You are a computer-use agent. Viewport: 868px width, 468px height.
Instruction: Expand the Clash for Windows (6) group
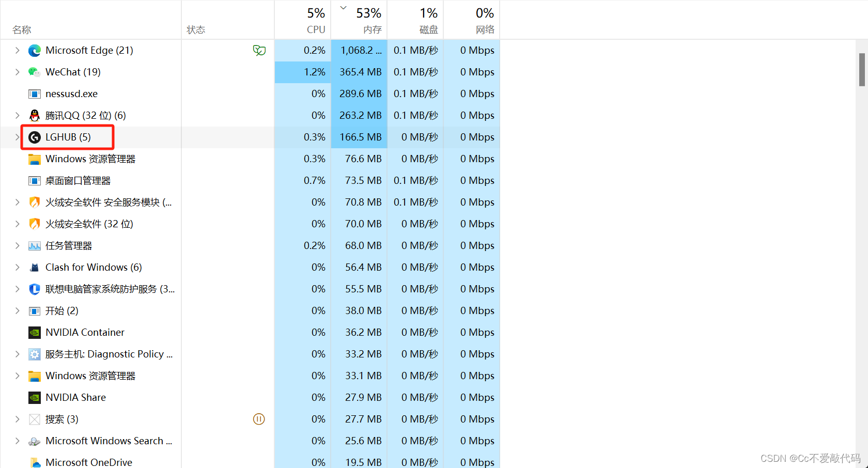click(17, 268)
